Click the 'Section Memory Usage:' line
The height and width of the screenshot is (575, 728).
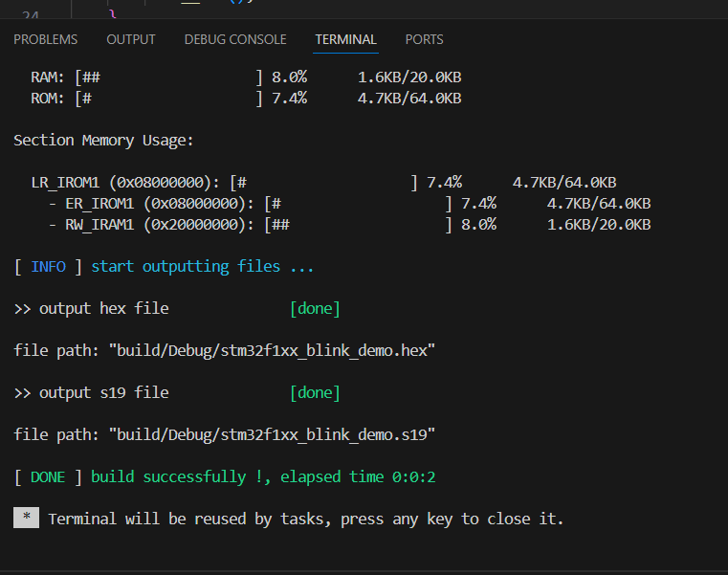pyautogui.click(x=103, y=141)
